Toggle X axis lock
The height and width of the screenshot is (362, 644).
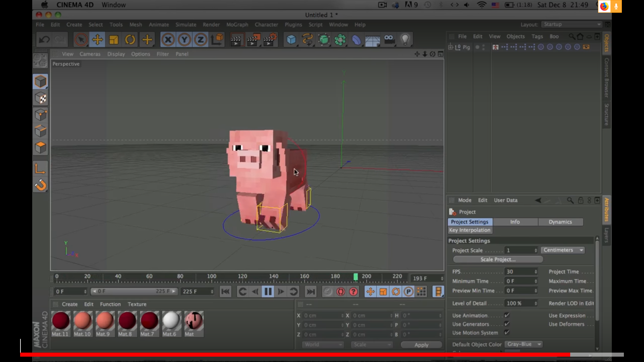[x=168, y=40]
